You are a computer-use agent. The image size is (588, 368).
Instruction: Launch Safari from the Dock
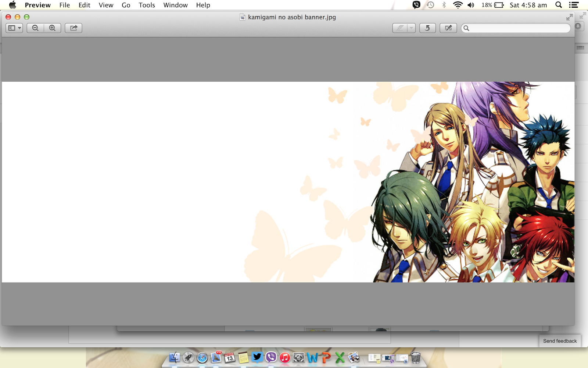(x=202, y=357)
